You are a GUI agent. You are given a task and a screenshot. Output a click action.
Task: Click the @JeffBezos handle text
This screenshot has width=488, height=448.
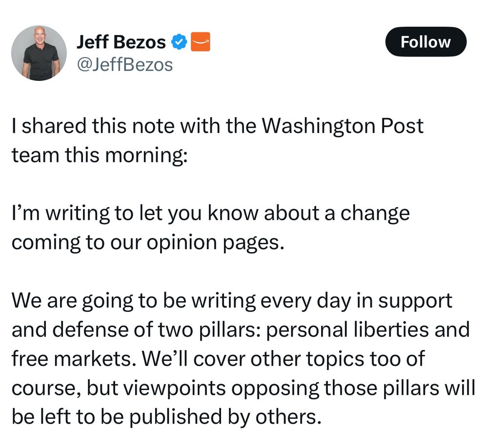click(124, 65)
